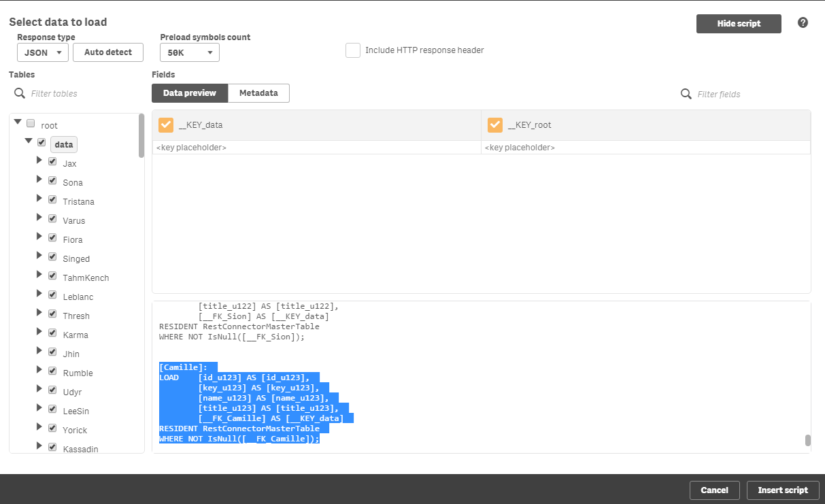Click the [title_u122] AS [title_u122] line
This screenshot has width=825, height=504.
click(x=269, y=306)
